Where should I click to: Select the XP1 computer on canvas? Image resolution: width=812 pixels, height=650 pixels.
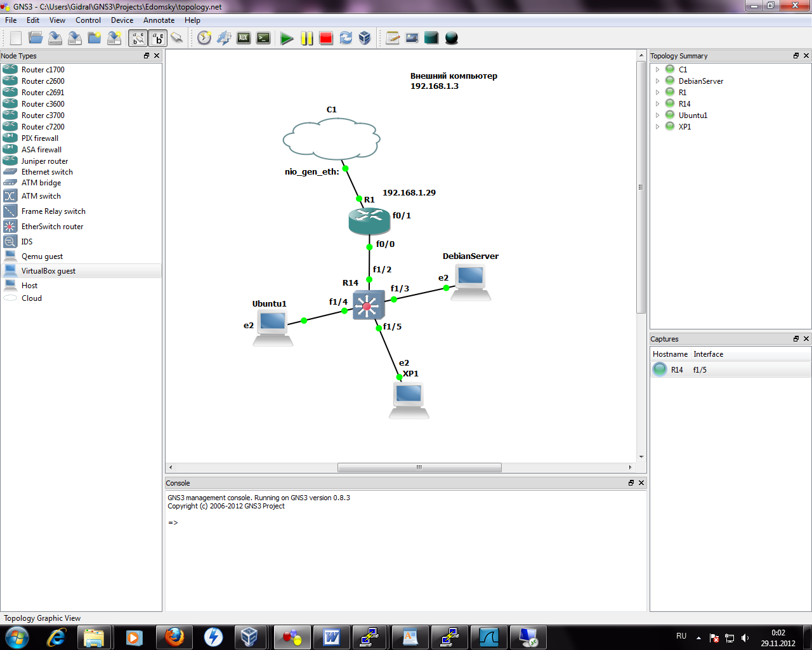(409, 401)
